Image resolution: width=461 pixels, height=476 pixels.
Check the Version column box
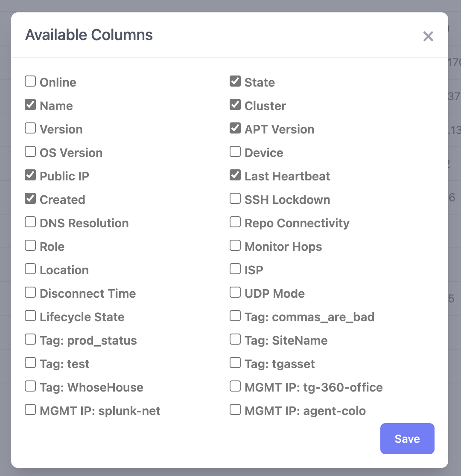click(30, 128)
